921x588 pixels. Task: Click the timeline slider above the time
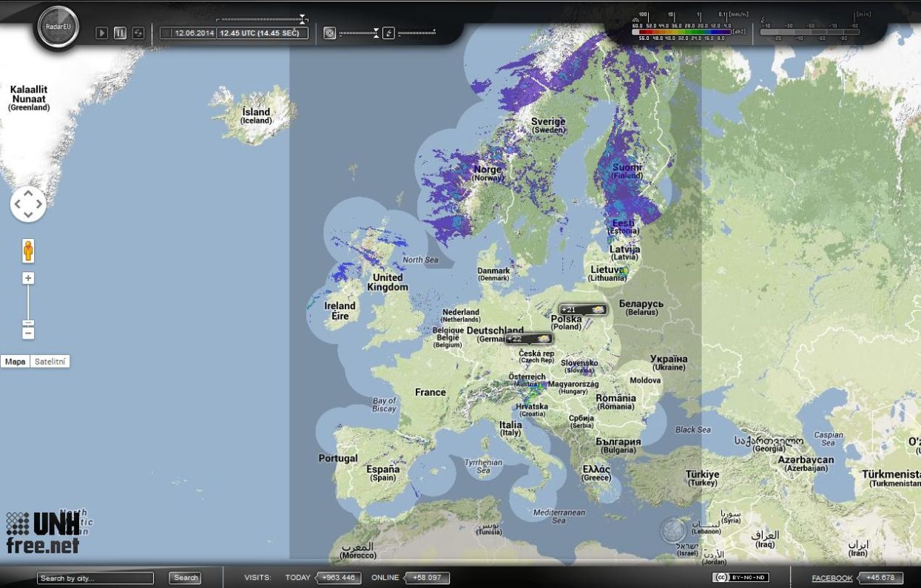[303, 19]
